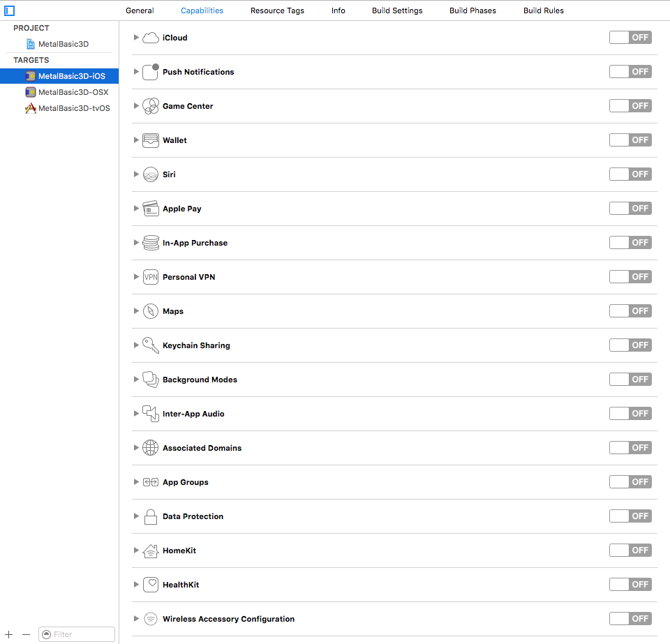This screenshot has height=644, width=670.
Task: Click the HealthKit heart icon
Action: point(150,584)
